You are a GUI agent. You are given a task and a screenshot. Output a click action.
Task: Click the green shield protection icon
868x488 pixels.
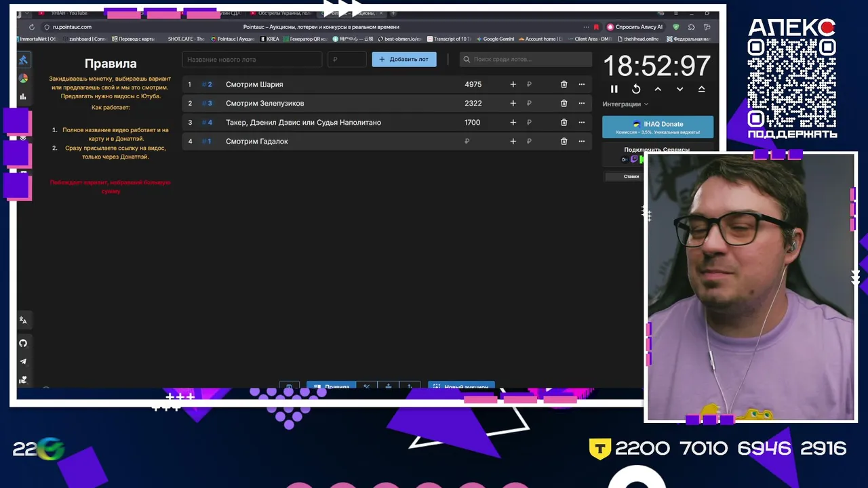(676, 27)
